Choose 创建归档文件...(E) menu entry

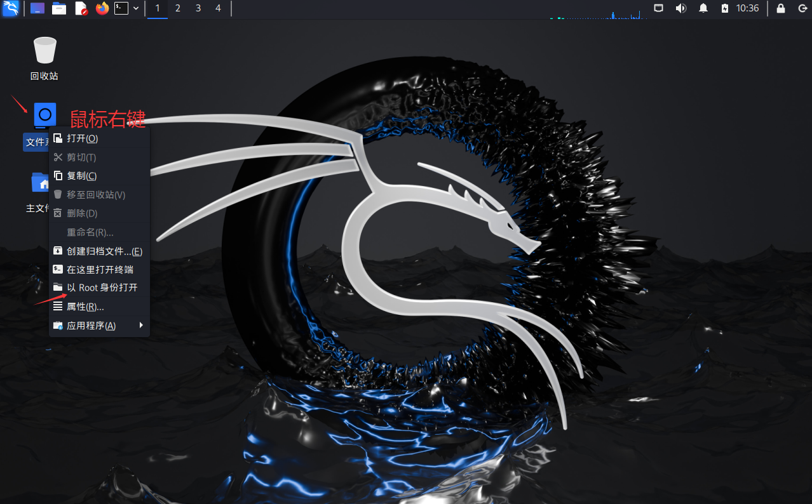click(100, 251)
